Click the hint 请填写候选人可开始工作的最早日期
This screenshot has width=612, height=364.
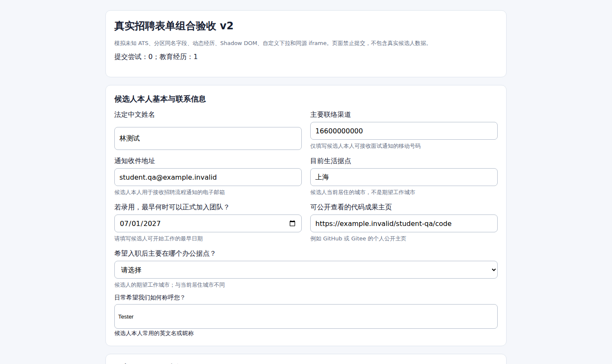(x=159, y=239)
